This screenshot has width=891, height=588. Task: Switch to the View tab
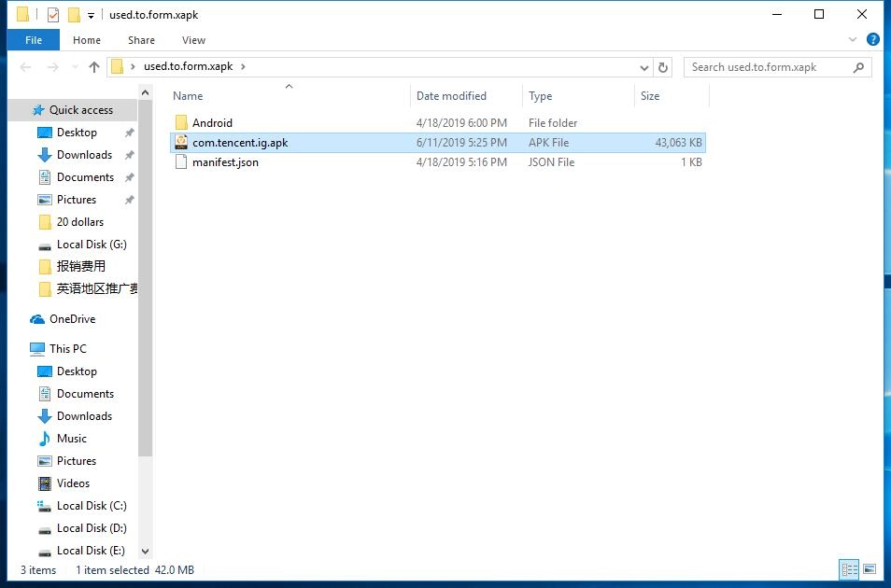(x=193, y=40)
